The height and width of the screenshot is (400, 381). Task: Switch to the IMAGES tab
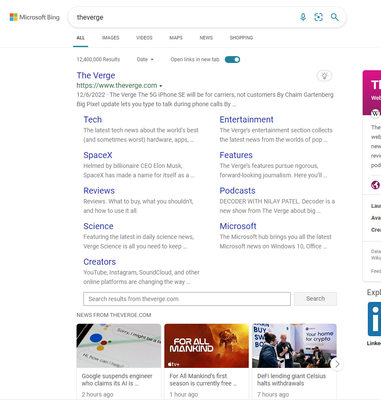pyautogui.click(x=110, y=38)
